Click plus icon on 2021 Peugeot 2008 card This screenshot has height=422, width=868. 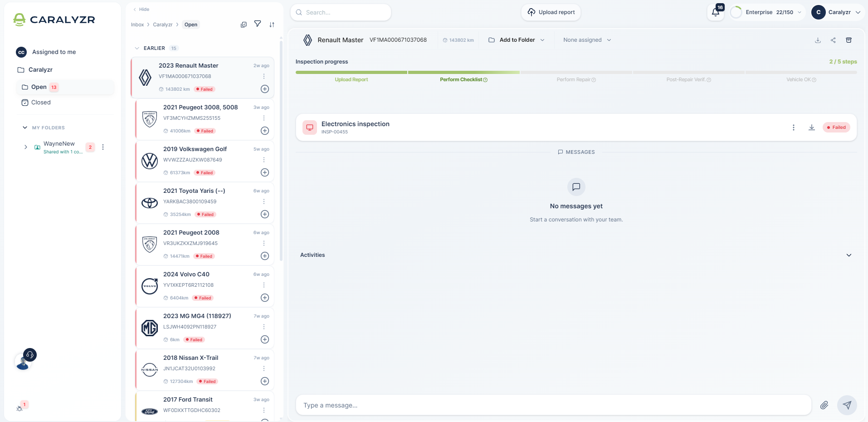click(x=265, y=256)
